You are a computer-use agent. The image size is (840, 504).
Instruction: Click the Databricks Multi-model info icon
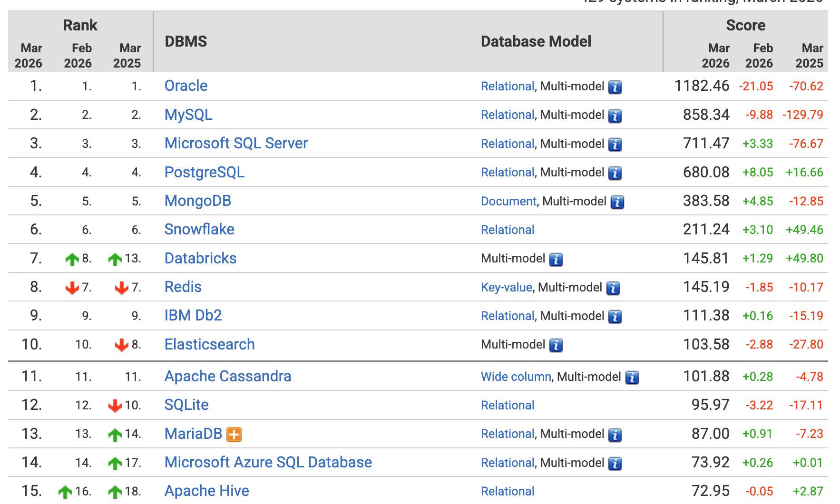556,259
